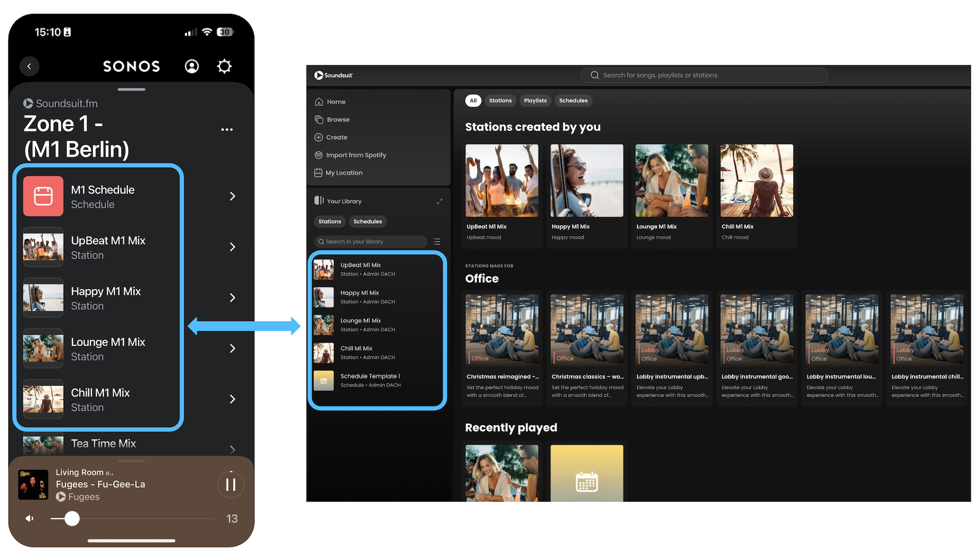Tap UpBeat M1 Mix thumbnail in Sonos
This screenshot has width=979, height=560.
click(x=43, y=247)
